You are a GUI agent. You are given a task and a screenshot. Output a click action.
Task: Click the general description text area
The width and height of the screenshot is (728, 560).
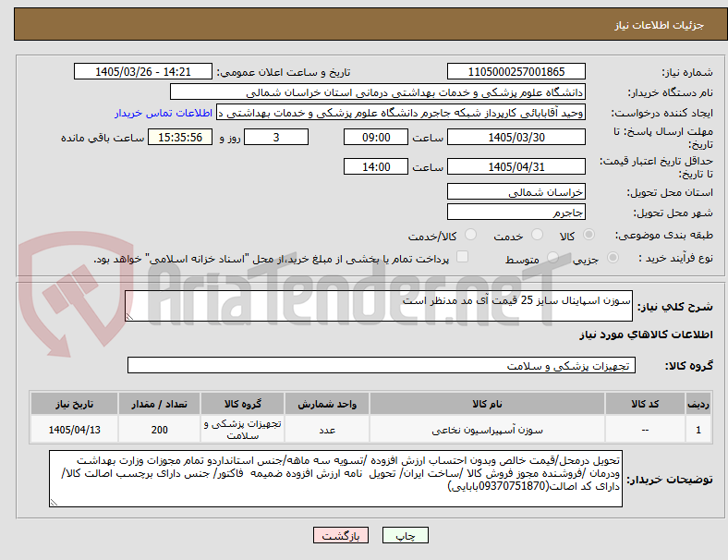click(x=379, y=306)
